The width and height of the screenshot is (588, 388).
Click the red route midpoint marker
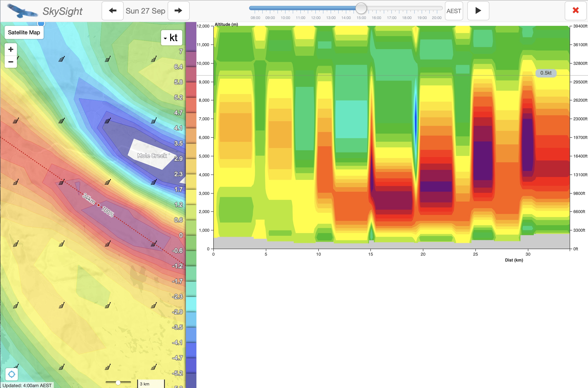coord(99,205)
